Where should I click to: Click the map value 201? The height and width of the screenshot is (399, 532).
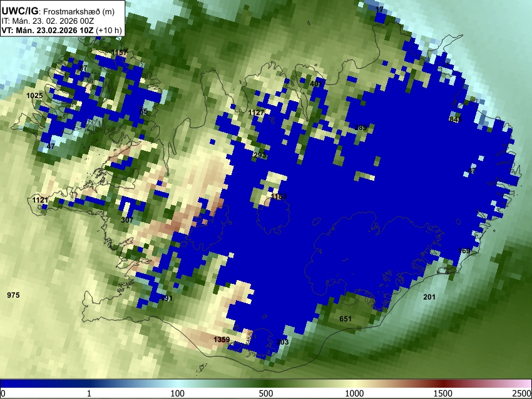(429, 297)
